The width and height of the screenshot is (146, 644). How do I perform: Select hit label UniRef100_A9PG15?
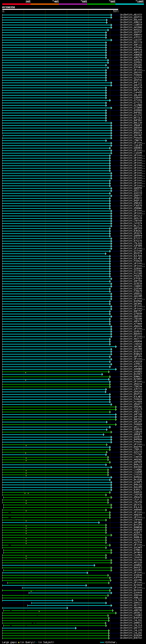131,53
